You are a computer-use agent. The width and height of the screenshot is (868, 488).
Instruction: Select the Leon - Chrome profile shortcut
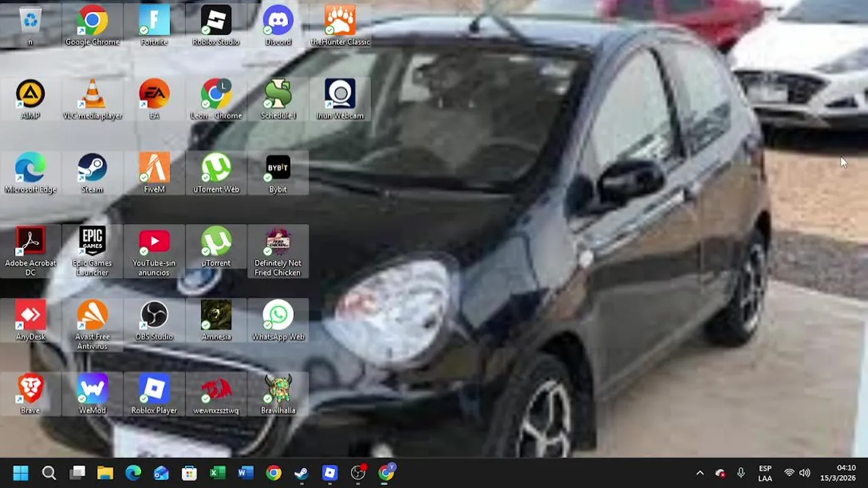216,100
